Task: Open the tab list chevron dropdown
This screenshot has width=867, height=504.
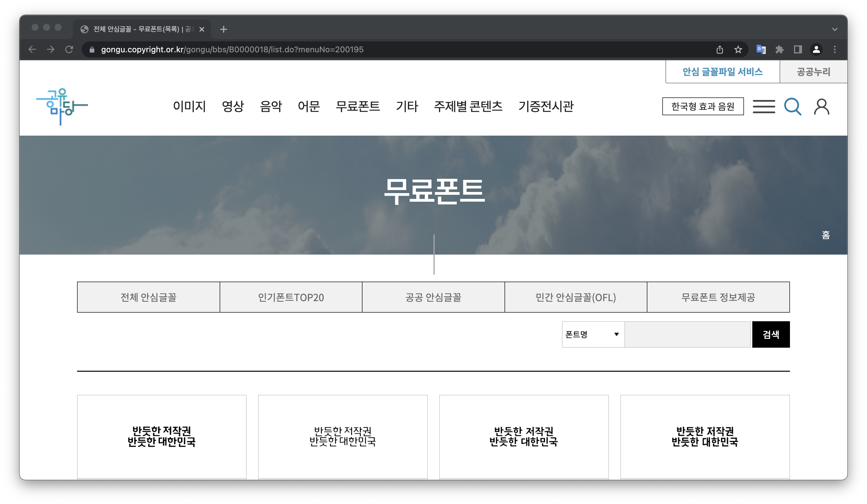Action: pos(834,29)
